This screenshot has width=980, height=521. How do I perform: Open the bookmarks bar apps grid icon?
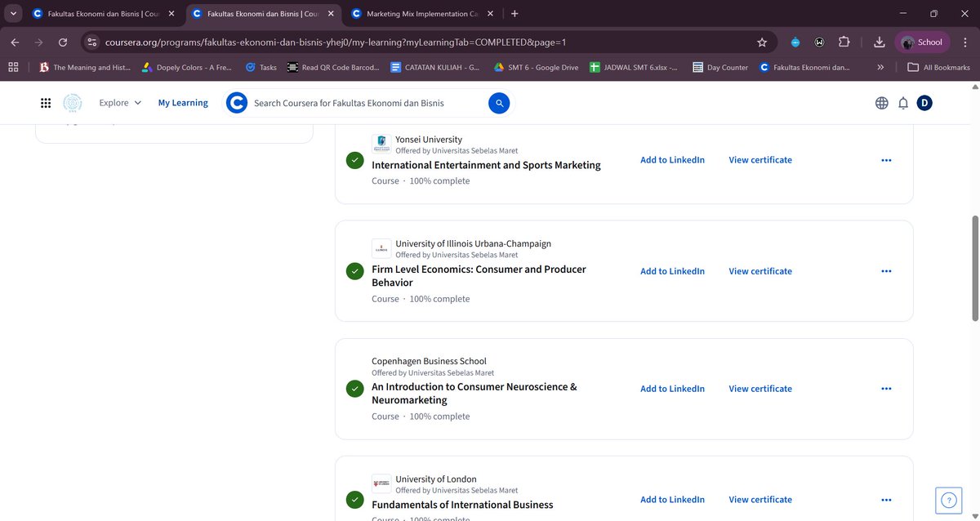coord(13,68)
